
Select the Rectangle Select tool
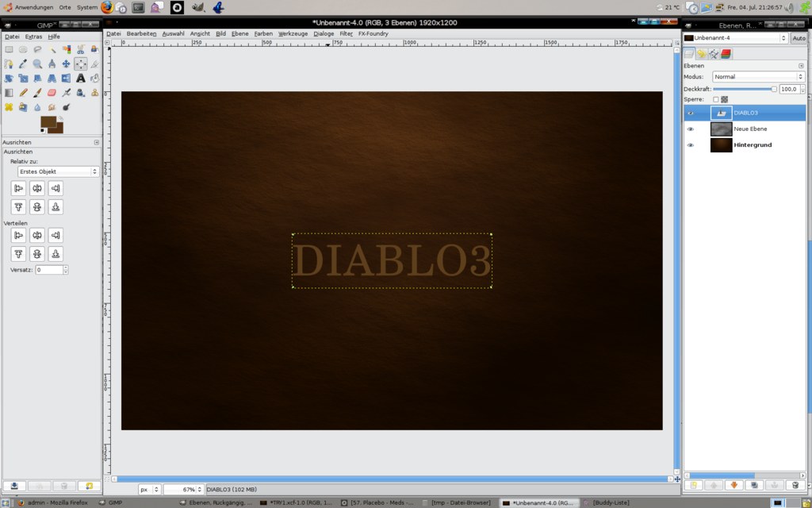tap(9, 50)
